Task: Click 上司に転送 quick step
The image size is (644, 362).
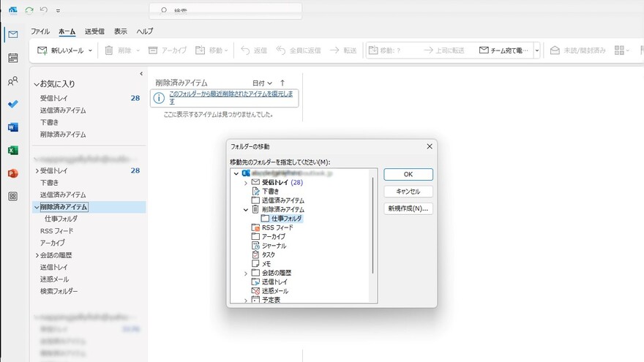Action: tap(444, 50)
